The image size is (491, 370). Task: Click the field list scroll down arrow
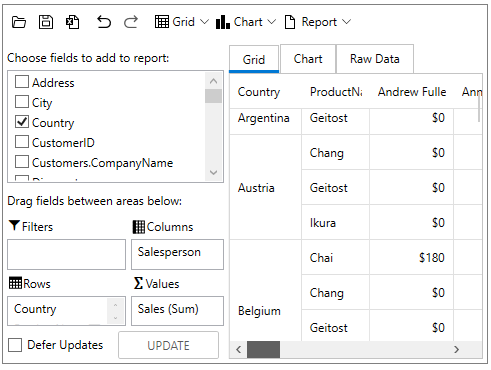(x=214, y=173)
